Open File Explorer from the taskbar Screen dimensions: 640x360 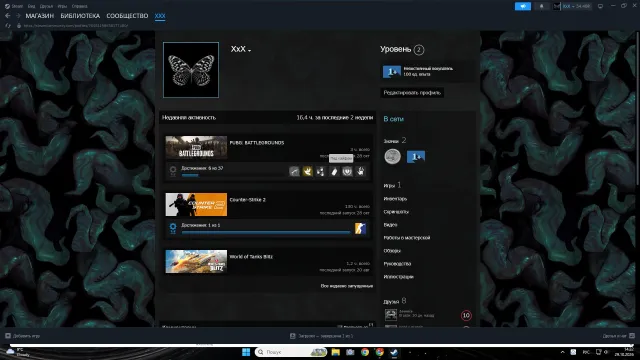336,352
